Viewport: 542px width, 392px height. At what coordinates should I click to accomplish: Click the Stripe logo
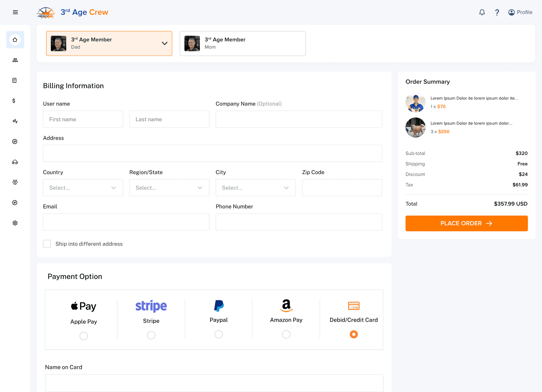(x=151, y=306)
